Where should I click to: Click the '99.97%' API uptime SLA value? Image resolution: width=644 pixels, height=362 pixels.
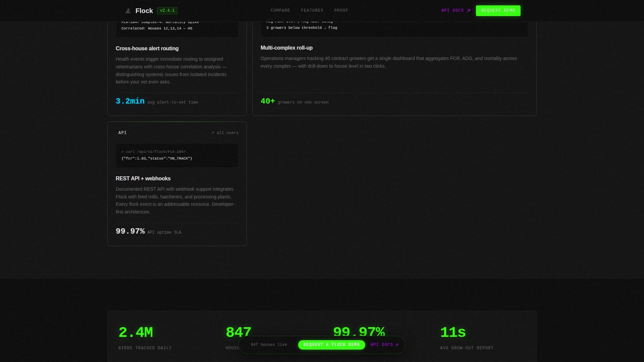coord(130,231)
